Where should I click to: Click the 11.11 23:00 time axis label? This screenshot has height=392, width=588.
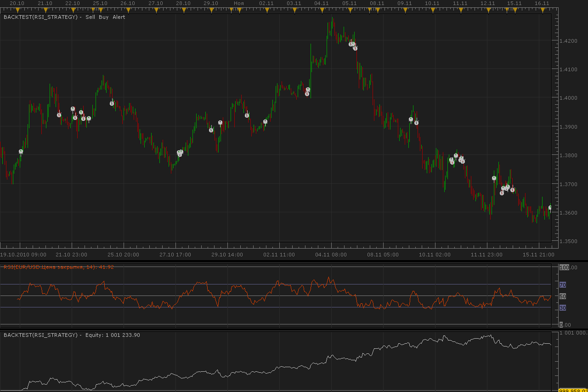487,254
